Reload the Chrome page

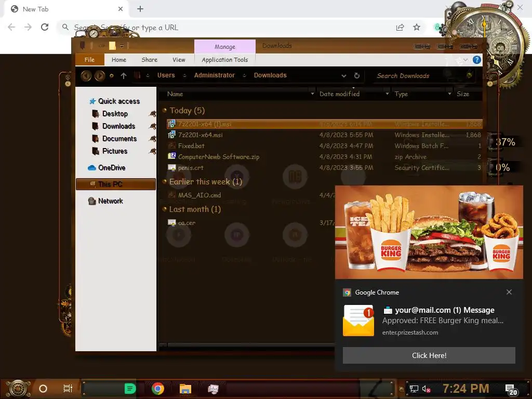tap(45, 27)
